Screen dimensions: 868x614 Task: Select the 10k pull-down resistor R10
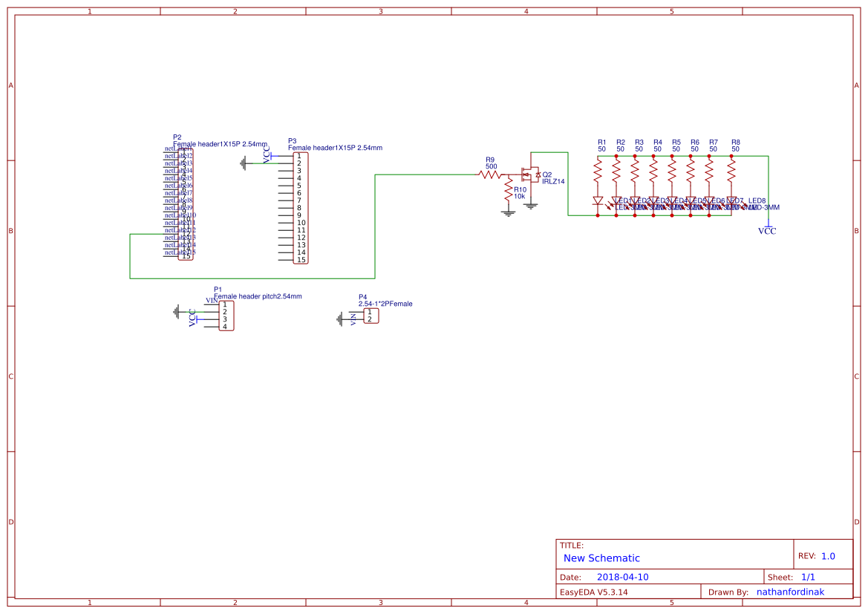click(x=509, y=191)
